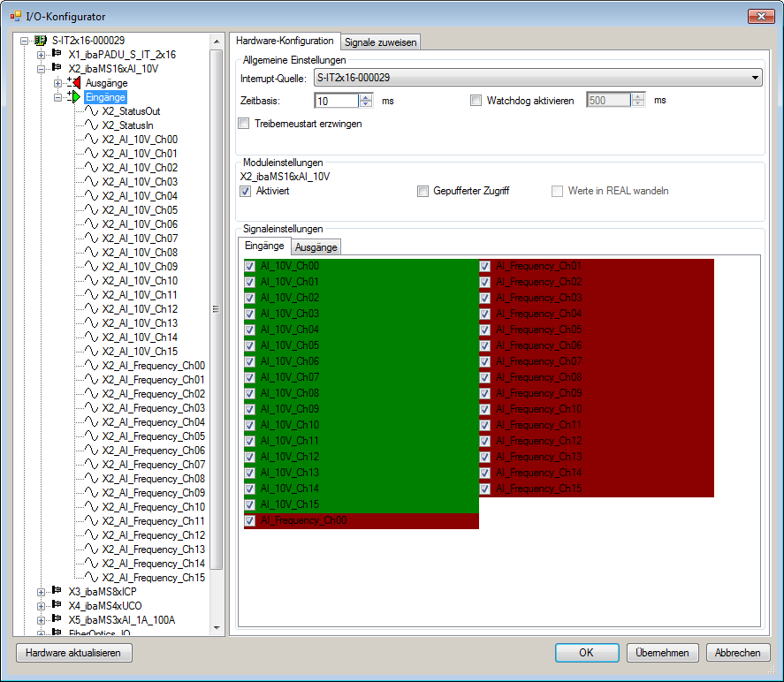Click the green Eingänge arrow icon

74,97
